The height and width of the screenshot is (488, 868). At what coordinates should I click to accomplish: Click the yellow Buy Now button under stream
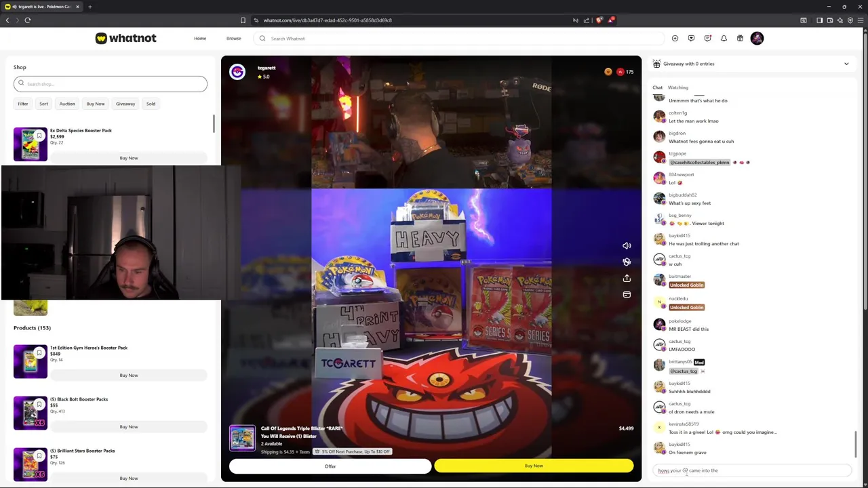(x=534, y=466)
